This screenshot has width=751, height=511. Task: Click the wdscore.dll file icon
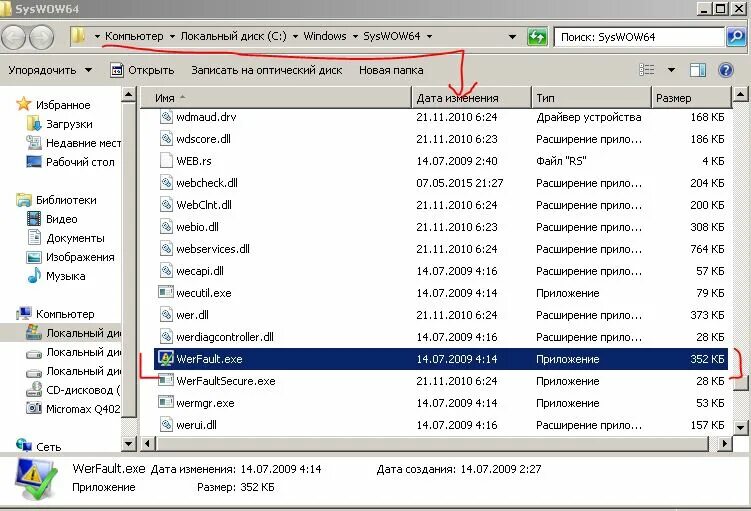(166, 139)
